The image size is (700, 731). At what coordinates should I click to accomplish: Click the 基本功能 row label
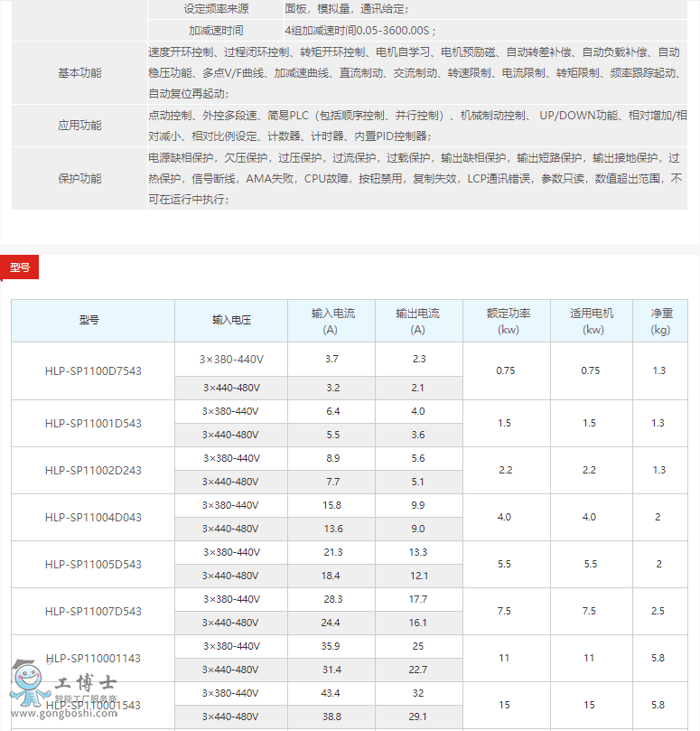pyautogui.click(x=79, y=72)
